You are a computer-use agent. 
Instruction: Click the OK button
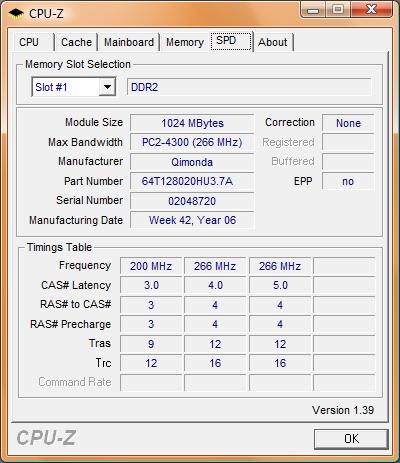[351, 439]
